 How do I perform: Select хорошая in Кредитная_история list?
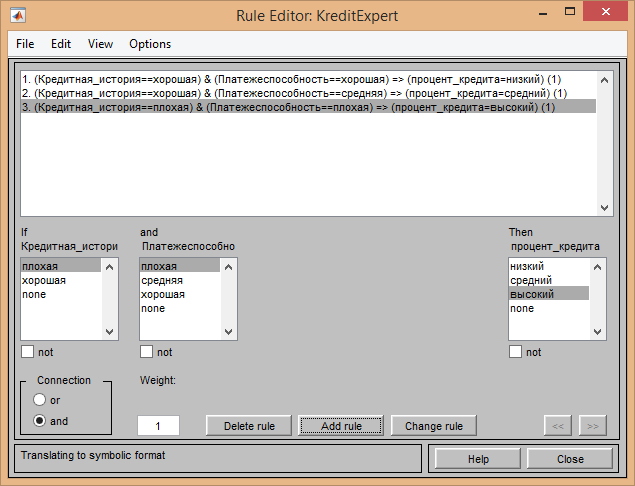pos(61,280)
